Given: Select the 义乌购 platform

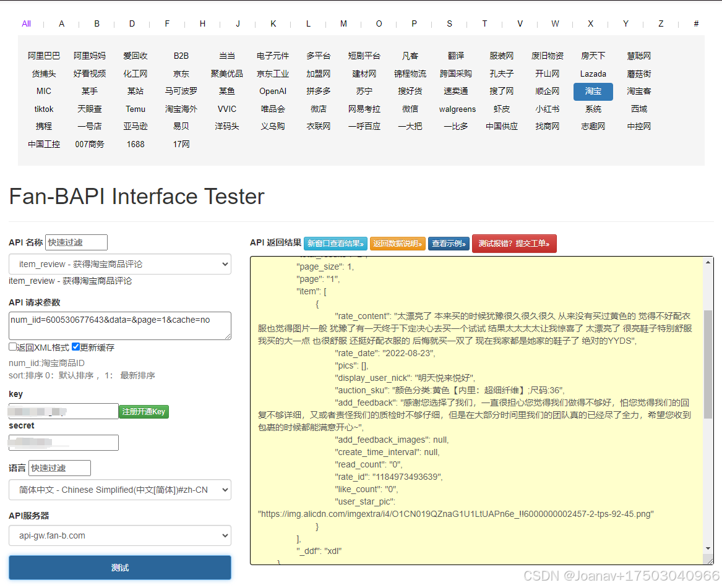Looking at the screenshot, I should 273,126.
